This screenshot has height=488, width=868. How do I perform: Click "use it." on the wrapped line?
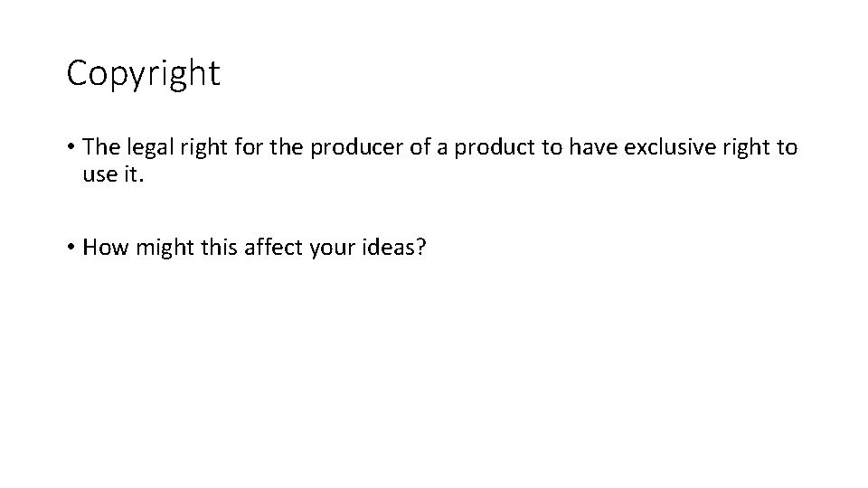[113, 174]
